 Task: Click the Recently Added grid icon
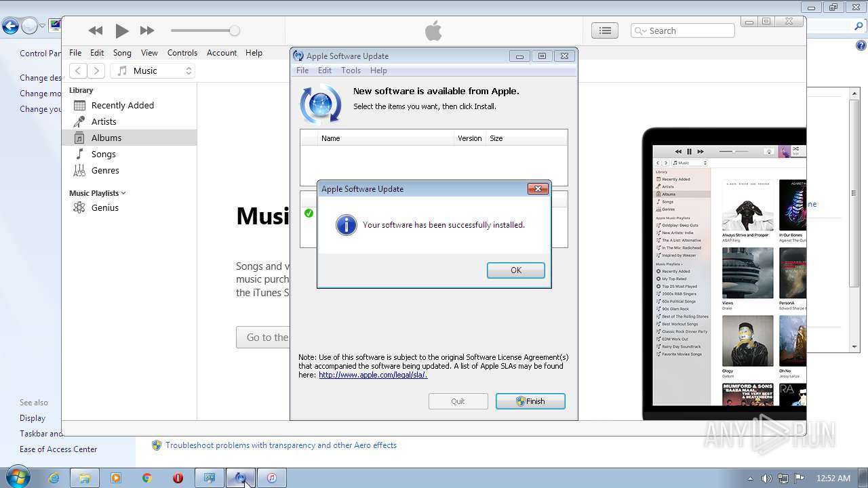coord(79,105)
